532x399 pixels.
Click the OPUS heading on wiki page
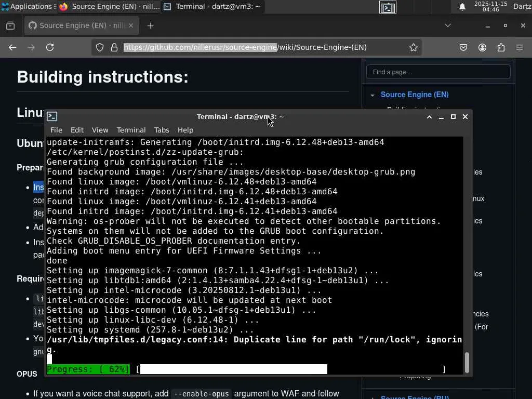click(27, 374)
